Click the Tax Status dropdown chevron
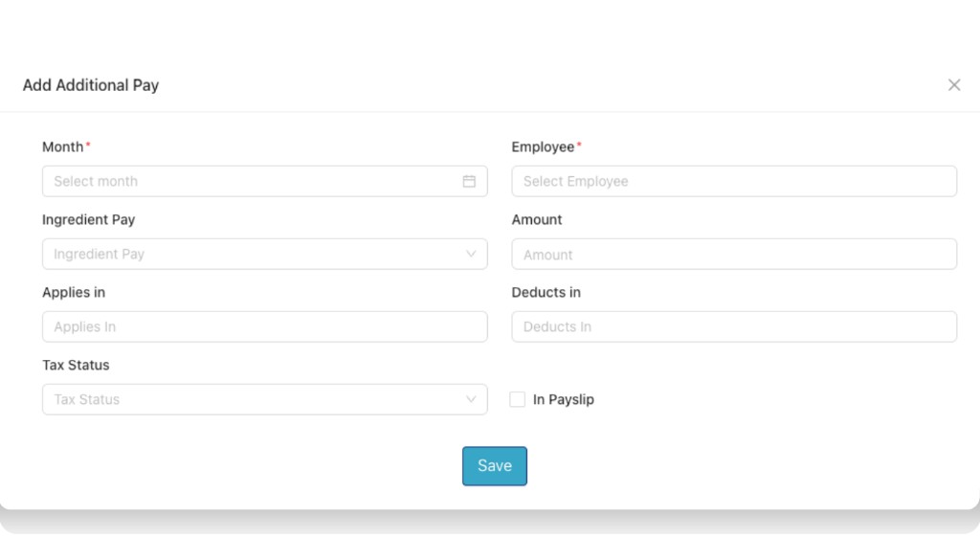 pyautogui.click(x=470, y=399)
